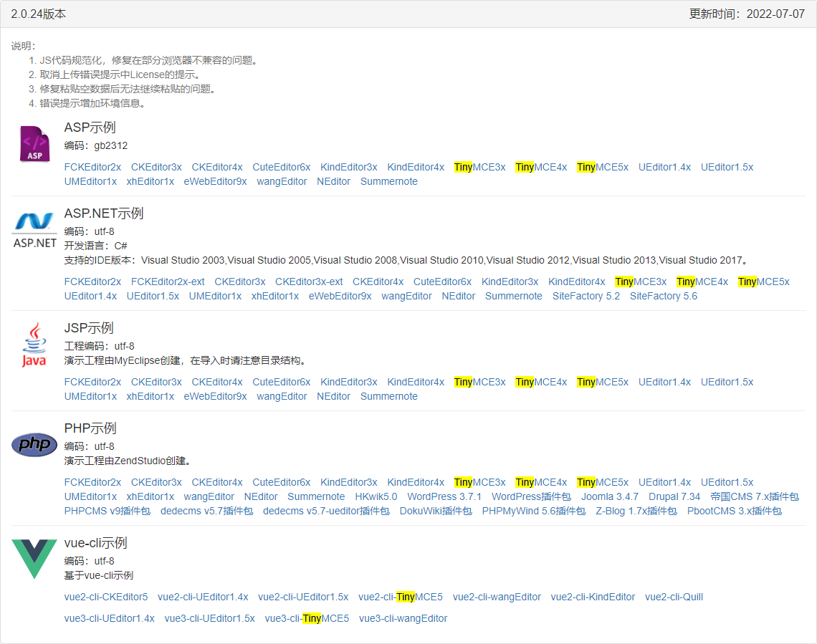817x644 pixels.
Task: Open FCKEditor2x link in ASP section
Action: tap(92, 167)
